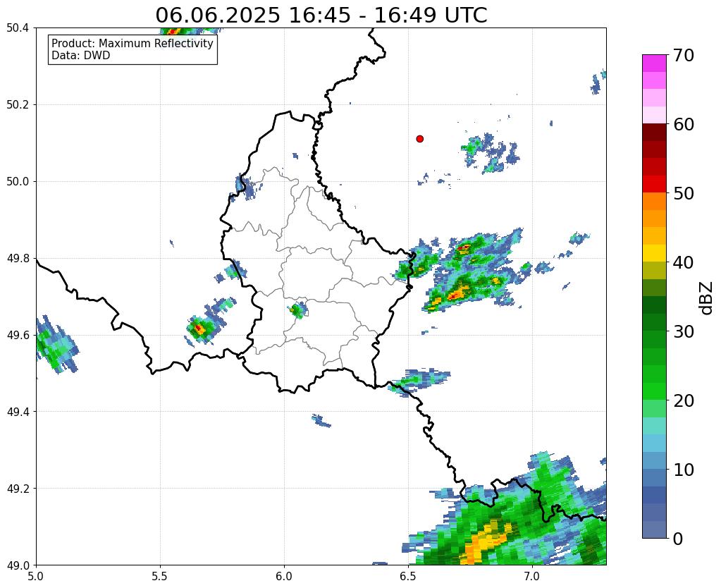Viewport: 721px width, 588px height.
Task: Click the red-core storm cell west of Luxembourg
Action: click(199, 329)
